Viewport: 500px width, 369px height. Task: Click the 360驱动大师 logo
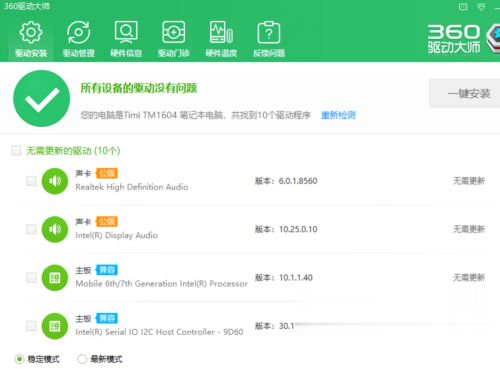tap(463, 38)
